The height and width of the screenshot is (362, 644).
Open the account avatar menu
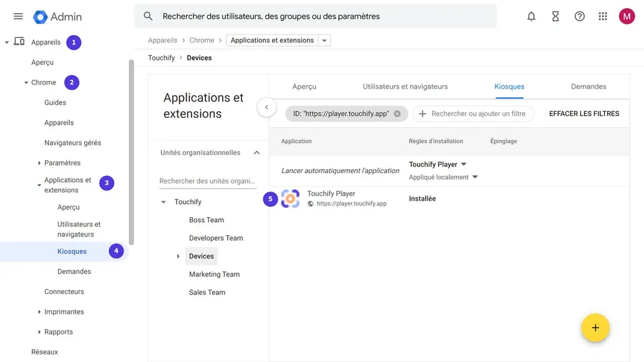coord(627,16)
